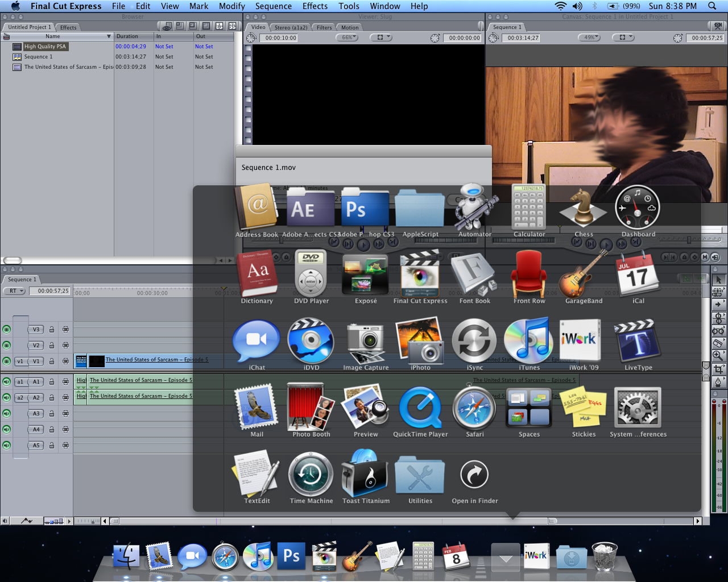
Task: Open iSync from the stack
Action: (x=474, y=341)
